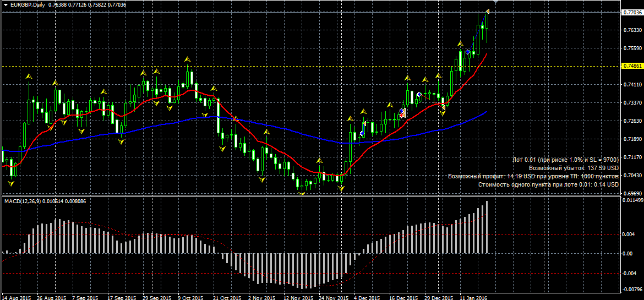Screen dimensions: 644x300
Task: Select the up fractal above the 9 Oct 2015 high
Action: pyautogui.click(x=187, y=59)
